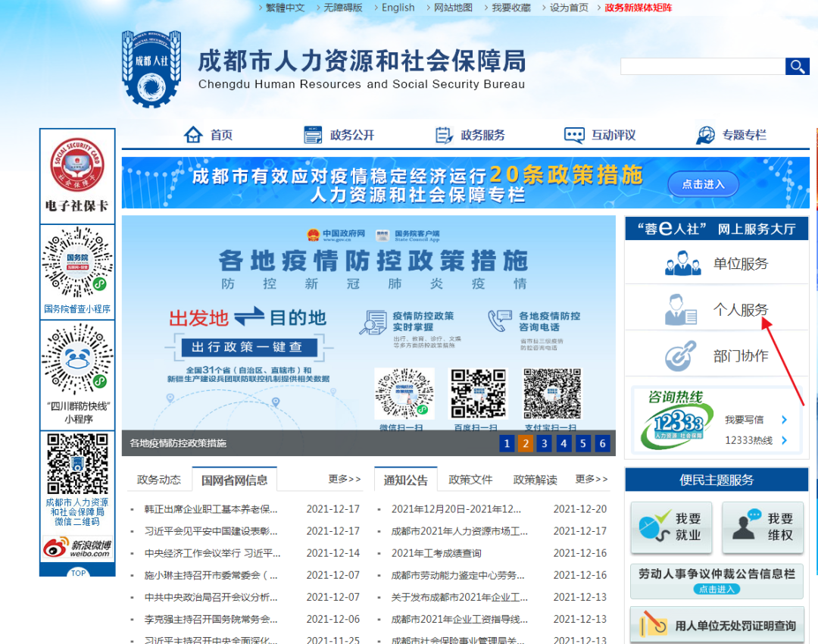Click the 四川群防快线 mini-program QR code
Screen dimensions: 818x644
pyautogui.click(x=77, y=360)
